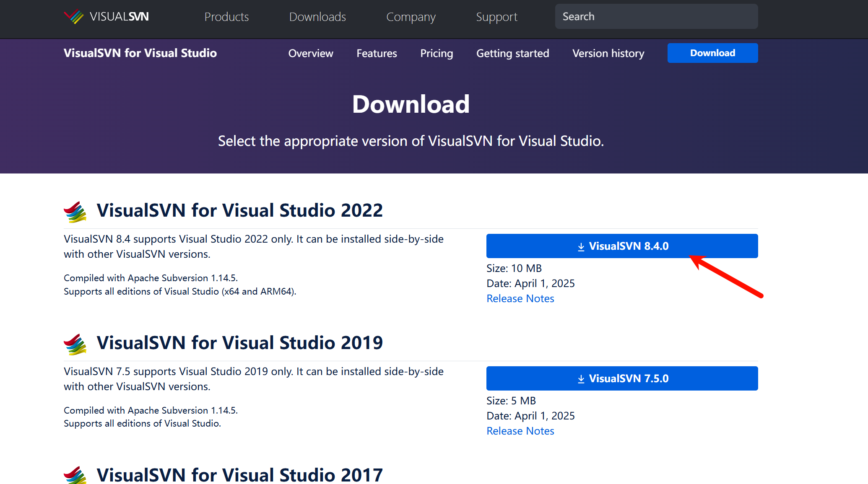Click the VisualSVN logo in the top navigation
The height and width of the screenshot is (484, 868).
coord(106,16)
